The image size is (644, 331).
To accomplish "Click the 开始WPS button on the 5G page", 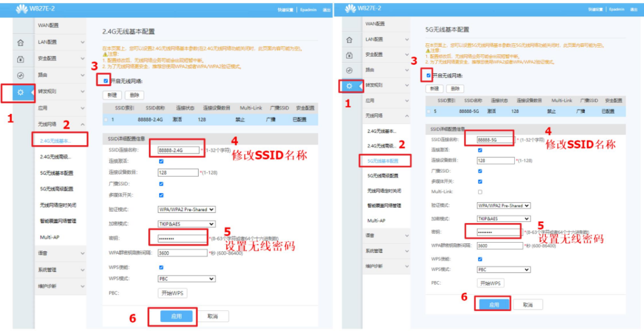I will (x=490, y=283).
